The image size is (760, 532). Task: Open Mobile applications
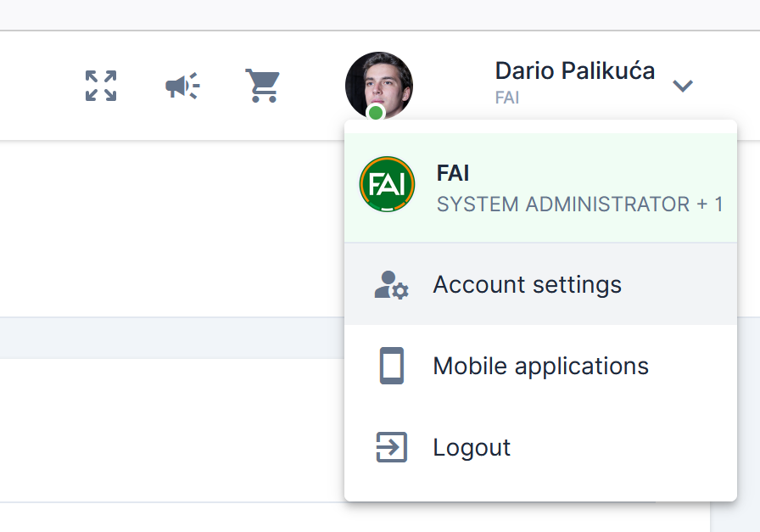tap(540, 366)
